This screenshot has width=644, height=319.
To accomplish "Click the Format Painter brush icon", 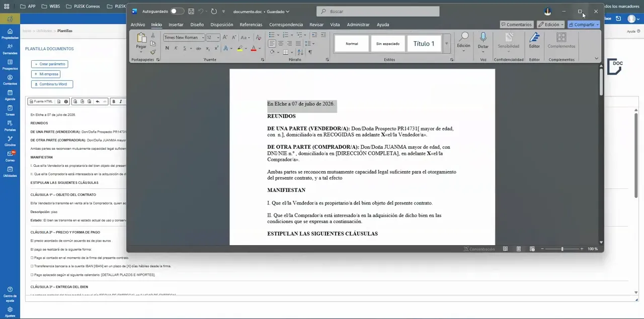I will tap(153, 52).
